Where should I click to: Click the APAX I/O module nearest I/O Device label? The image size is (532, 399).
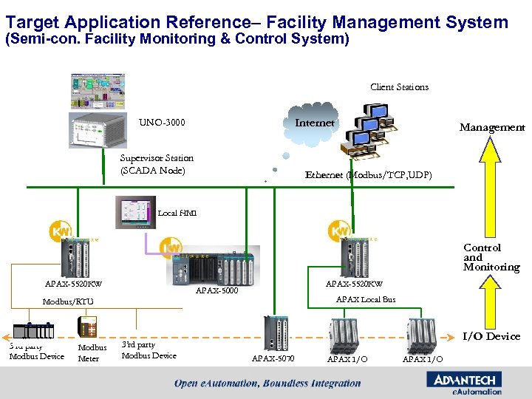[x=421, y=336]
